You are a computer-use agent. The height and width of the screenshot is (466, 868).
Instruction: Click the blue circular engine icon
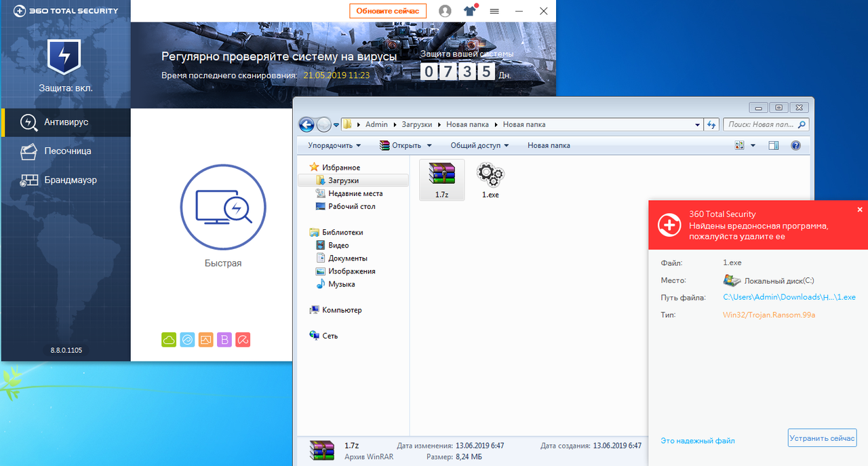(187, 340)
